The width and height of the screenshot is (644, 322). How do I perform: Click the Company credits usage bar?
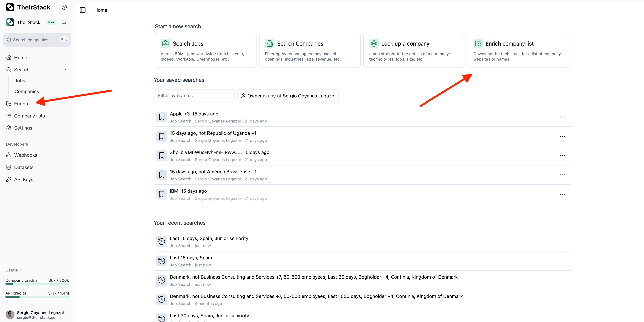pyautogui.click(x=37, y=284)
